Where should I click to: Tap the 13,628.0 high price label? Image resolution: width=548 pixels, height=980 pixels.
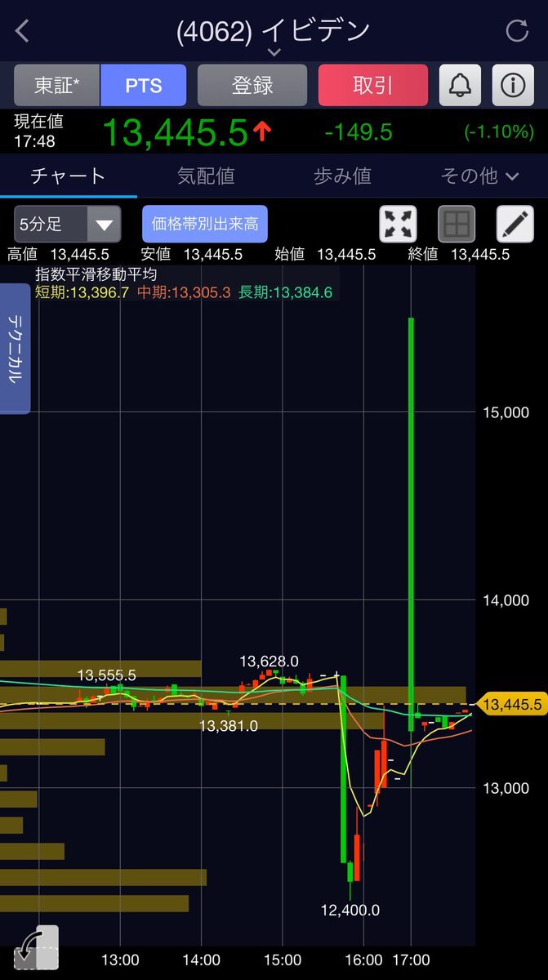click(x=269, y=661)
